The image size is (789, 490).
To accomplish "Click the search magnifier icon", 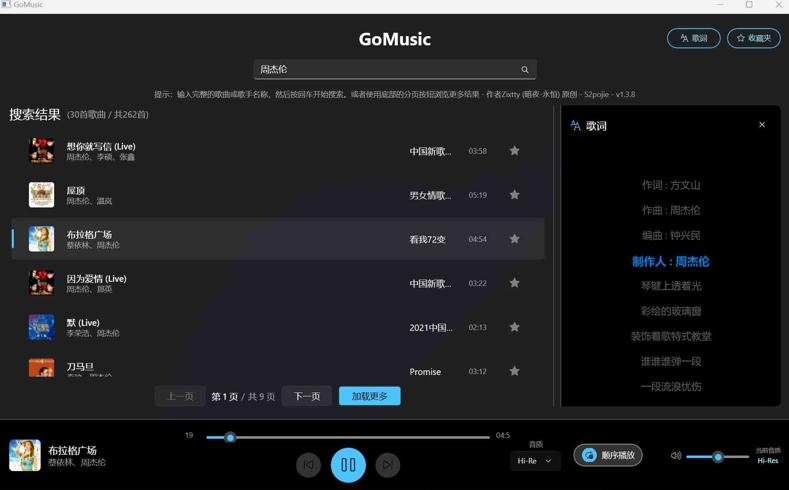I will click(525, 69).
